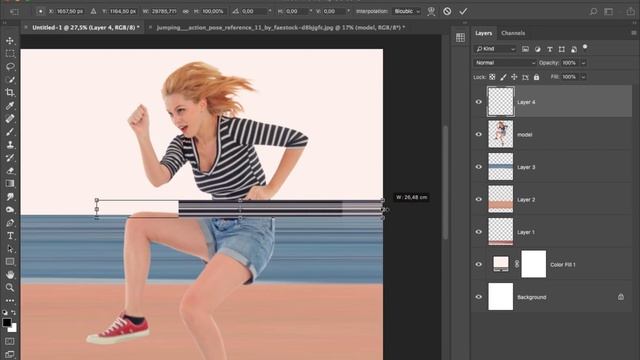
Task: Switch to the Channels tab
Action: (x=513, y=33)
